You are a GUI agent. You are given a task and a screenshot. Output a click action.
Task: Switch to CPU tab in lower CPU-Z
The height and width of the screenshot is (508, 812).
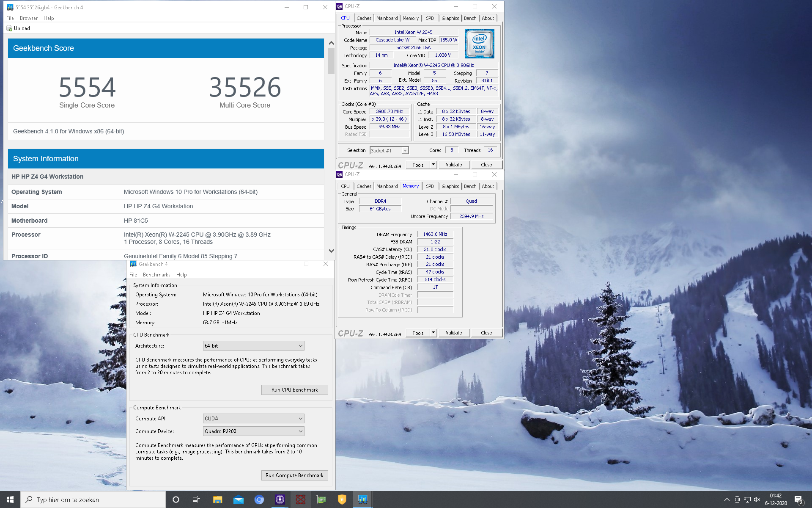pos(346,186)
